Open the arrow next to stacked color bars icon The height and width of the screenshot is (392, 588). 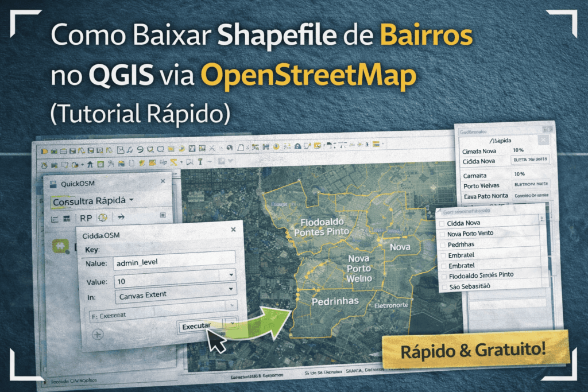tap(383, 144)
